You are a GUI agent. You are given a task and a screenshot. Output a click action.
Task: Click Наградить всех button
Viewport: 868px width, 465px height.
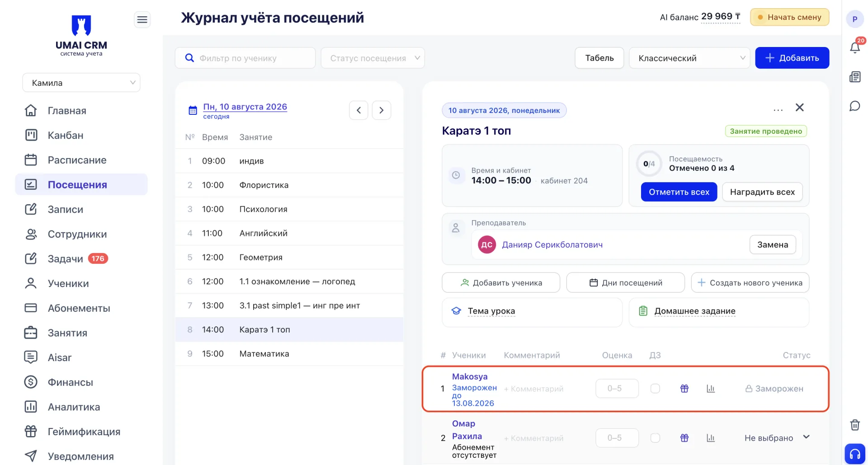[762, 192]
